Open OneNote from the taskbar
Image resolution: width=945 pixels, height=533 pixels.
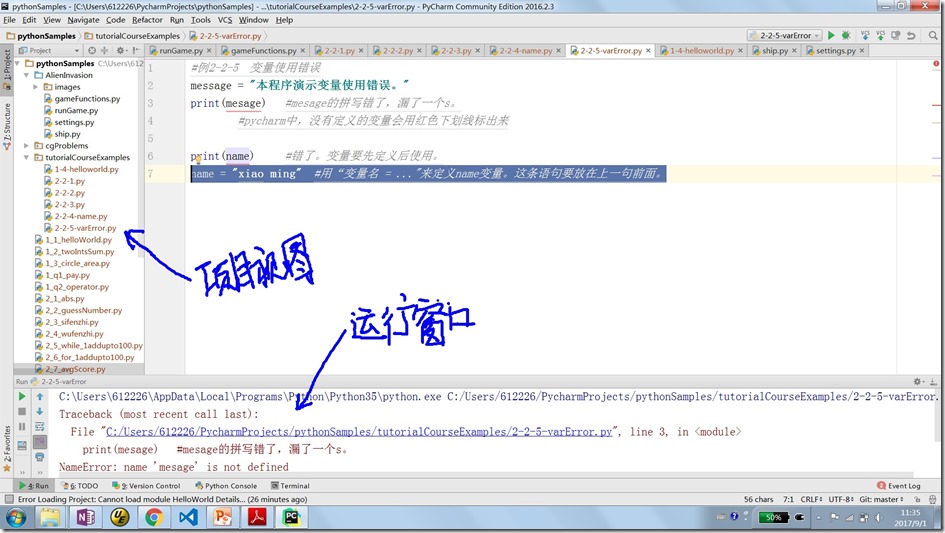tap(86, 517)
